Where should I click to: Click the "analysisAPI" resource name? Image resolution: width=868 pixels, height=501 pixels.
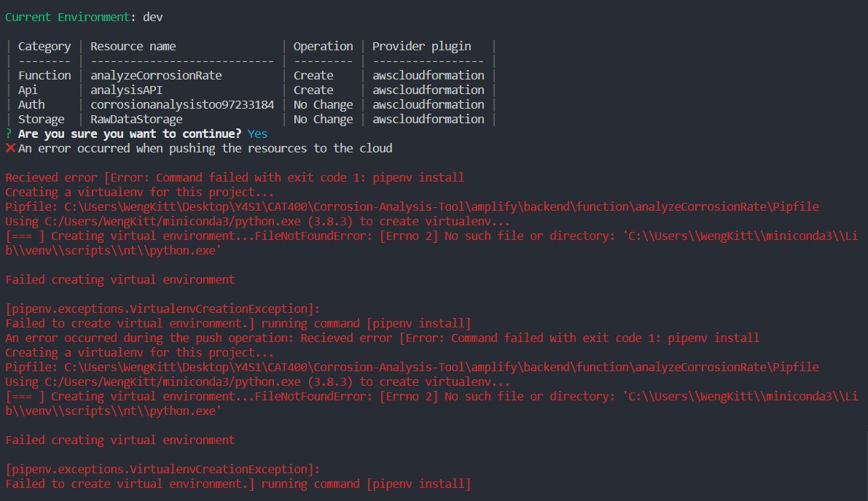[x=126, y=90]
